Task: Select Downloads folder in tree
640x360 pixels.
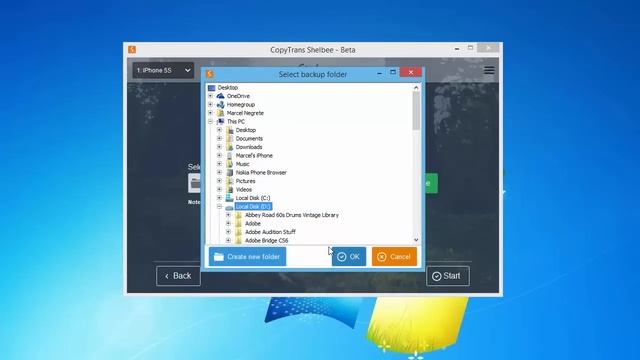Action: (249, 147)
